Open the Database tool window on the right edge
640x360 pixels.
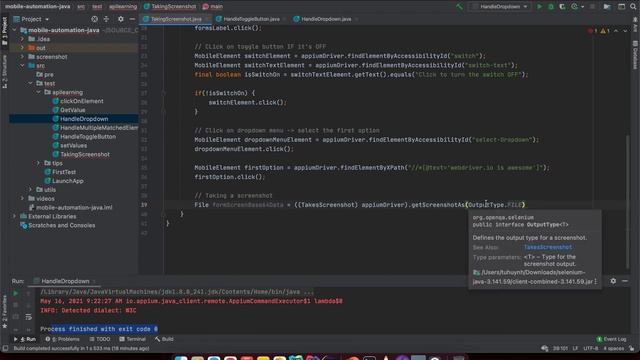(x=635, y=55)
